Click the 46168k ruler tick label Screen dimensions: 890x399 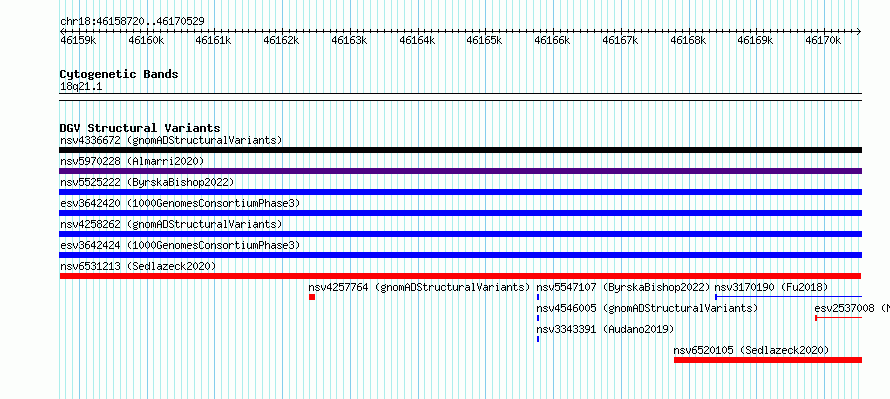(x=688, y=40)
